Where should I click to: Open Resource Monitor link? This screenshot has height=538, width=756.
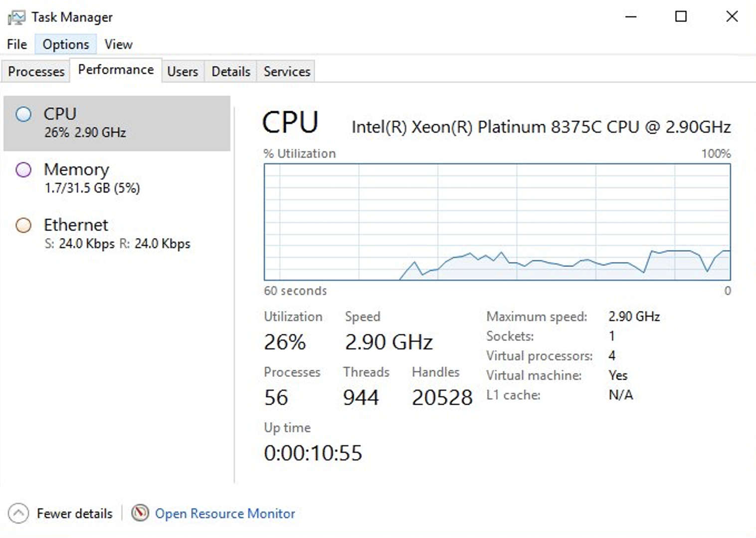tap(225, 513)
